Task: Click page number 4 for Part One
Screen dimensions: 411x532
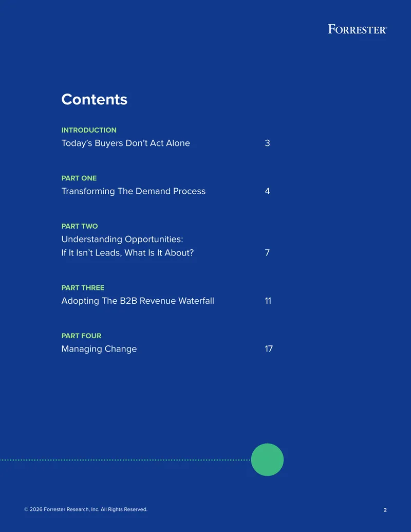Action: 267,191
